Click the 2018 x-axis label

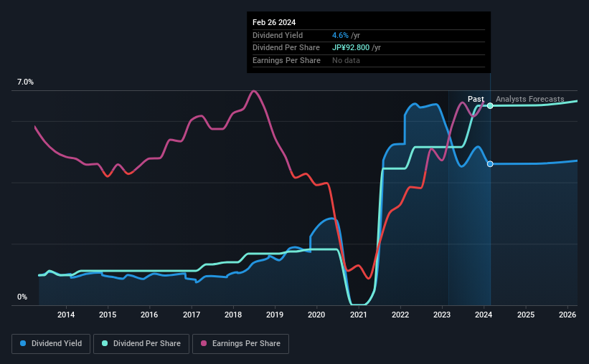click(233, 315)
